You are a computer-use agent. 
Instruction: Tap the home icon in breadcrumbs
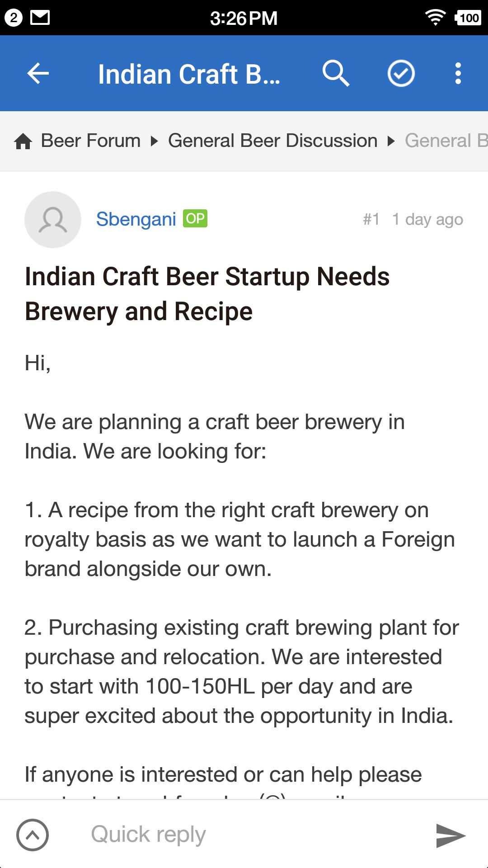tap(23, 142)
